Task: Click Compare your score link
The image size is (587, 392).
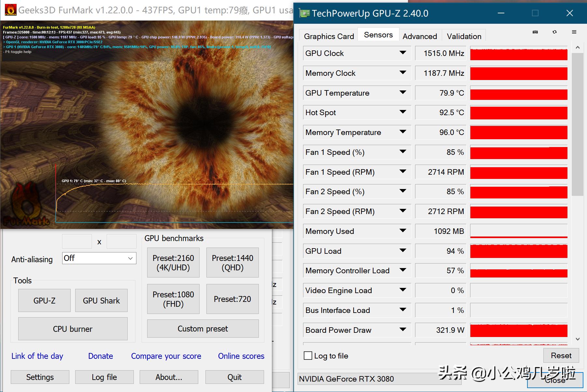Action: [166, 356]
